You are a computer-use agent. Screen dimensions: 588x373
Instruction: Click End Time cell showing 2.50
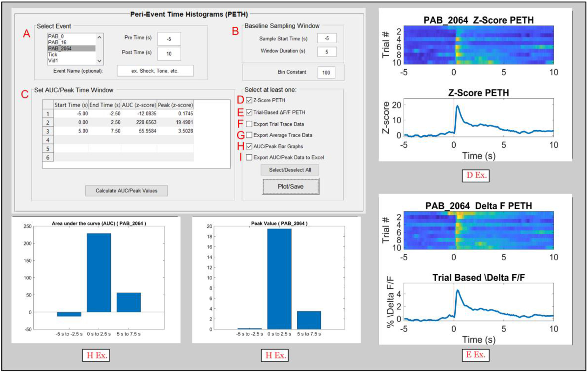tap(105, 122)
